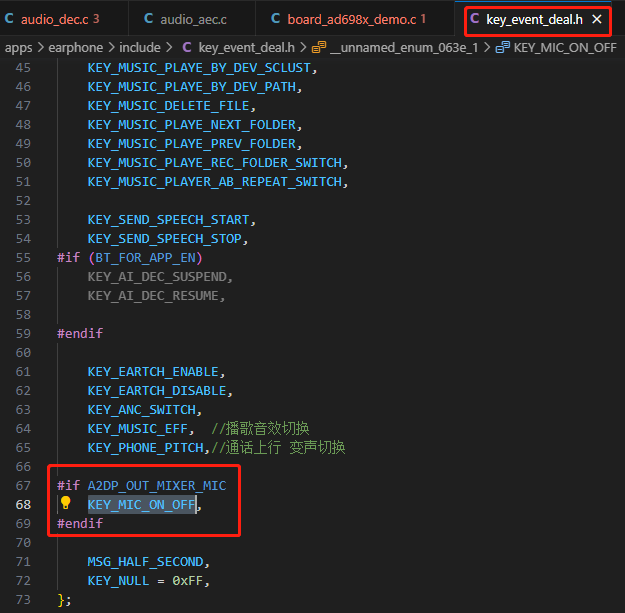Select __unnamed_enum_063e_1 breadcrumb item

(x=404, y=48)
